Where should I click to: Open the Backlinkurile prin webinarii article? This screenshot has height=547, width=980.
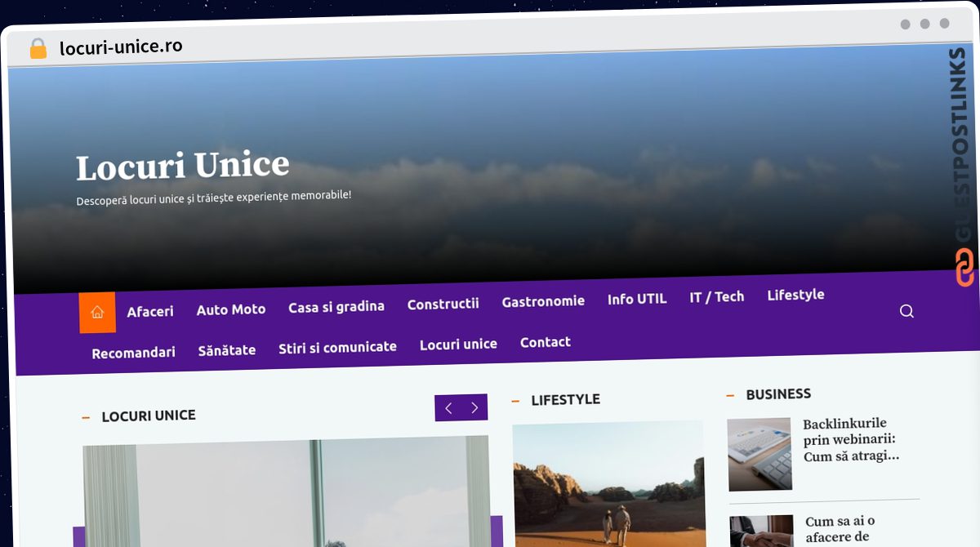(852, 440)
